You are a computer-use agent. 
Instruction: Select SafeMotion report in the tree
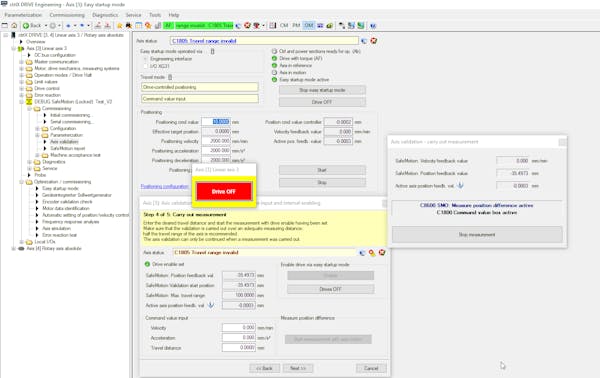(68, 148)
